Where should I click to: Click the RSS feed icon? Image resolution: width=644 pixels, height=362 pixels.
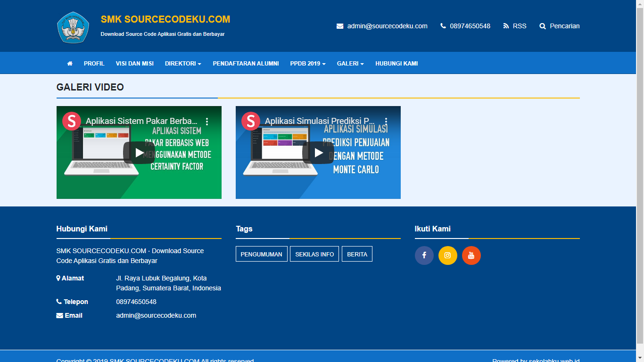pos(506,26)
